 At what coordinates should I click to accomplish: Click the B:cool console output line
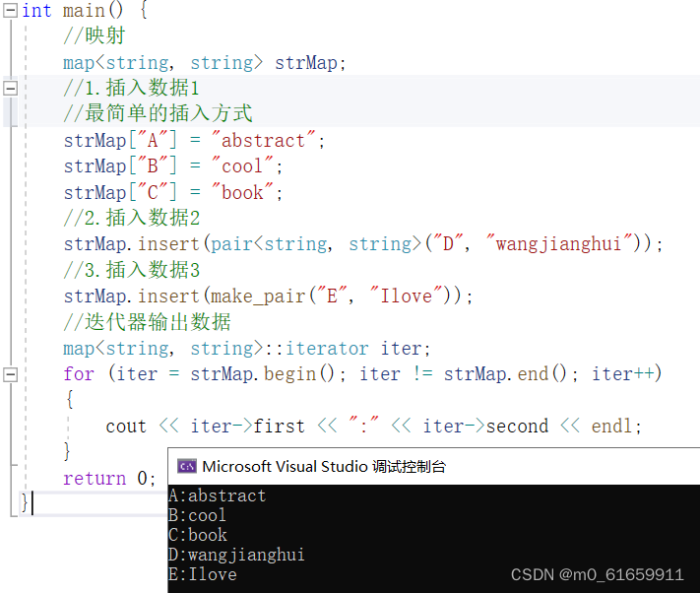(197, 515)
